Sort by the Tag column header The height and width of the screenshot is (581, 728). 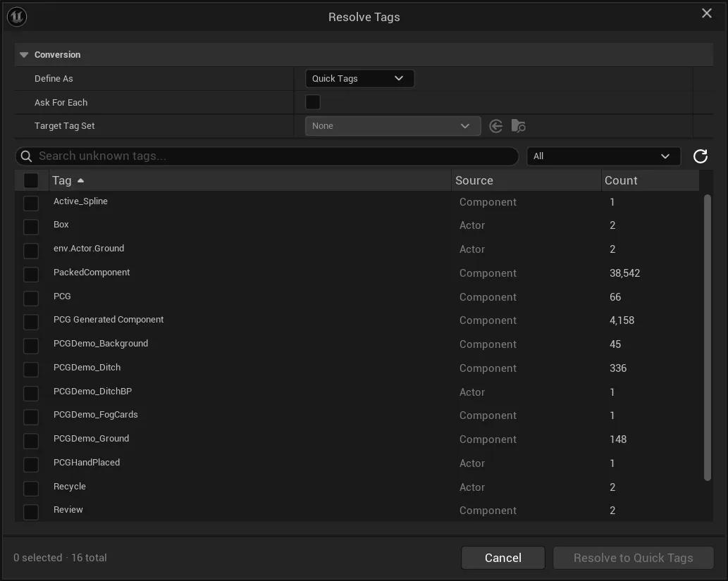pyautogui.click(x=249, y=180)
